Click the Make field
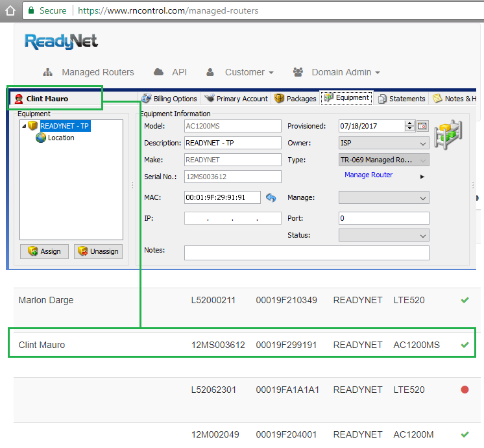The width and height of the screenshot is (484, 448). coord(233,160)
